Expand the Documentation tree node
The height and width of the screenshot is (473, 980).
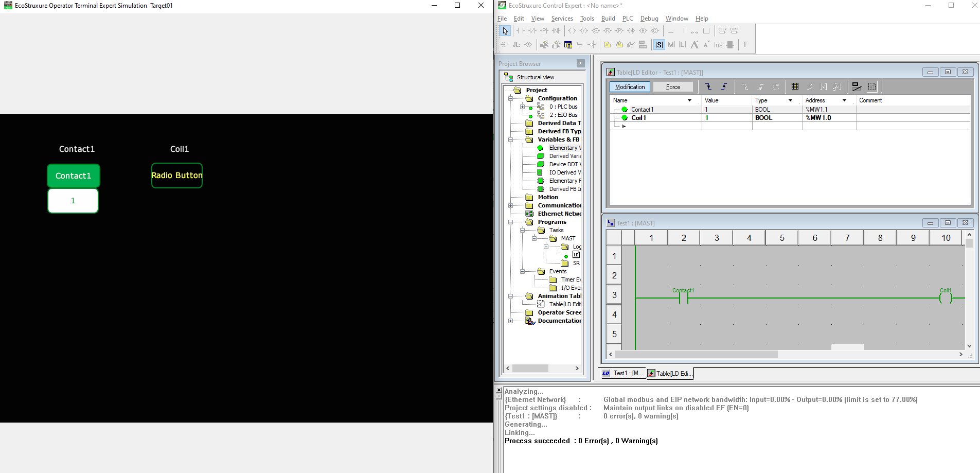510,321
